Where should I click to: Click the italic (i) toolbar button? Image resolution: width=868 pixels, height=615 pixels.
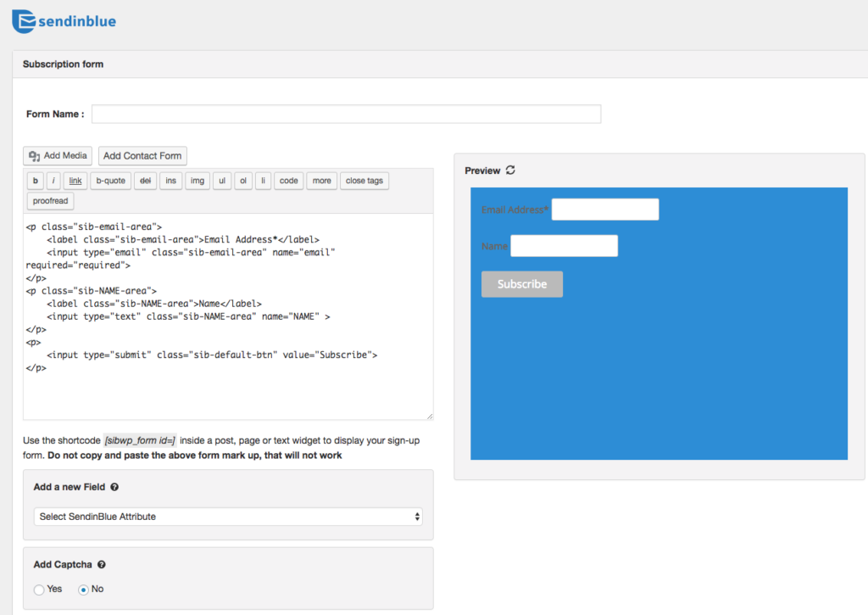click(x=53, y=181)
